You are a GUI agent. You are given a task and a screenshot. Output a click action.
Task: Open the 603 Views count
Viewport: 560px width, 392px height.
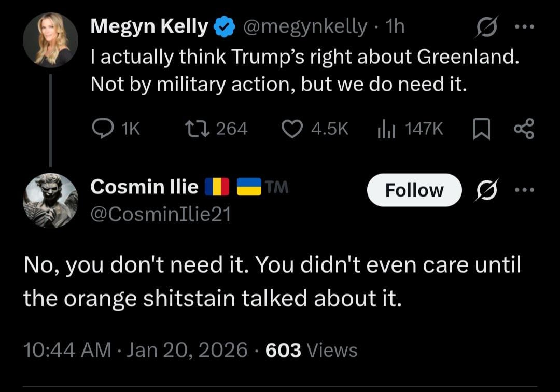coord(311,350)
